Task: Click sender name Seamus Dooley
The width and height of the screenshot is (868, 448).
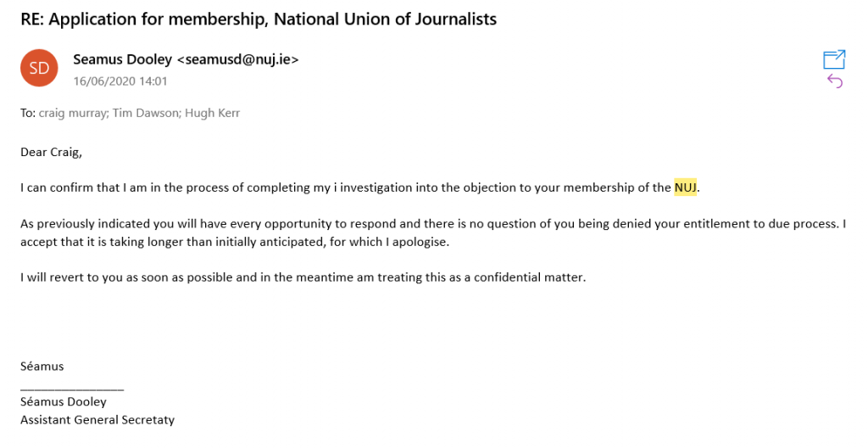Action: tap(122, 59)
